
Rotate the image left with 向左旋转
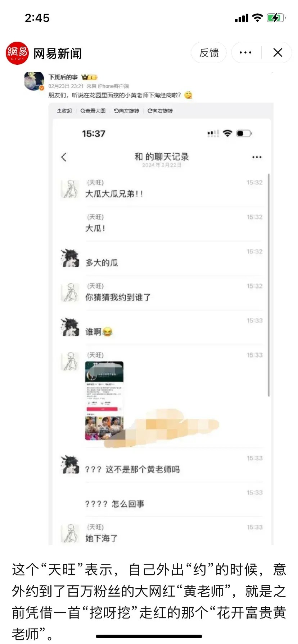click(126, 111)
